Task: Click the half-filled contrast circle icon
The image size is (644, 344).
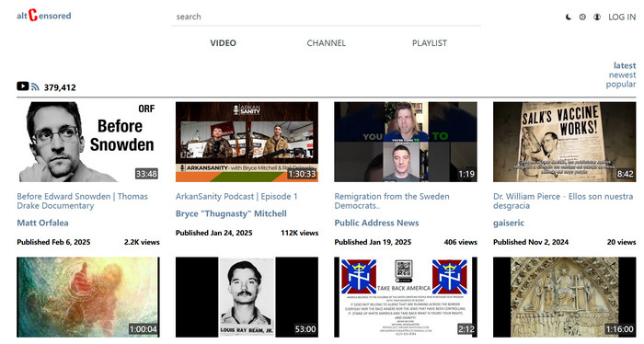Action: 597,17
